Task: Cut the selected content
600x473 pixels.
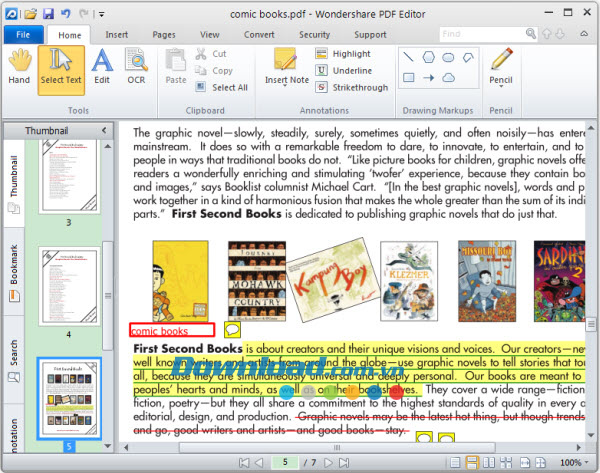Action: 211,54
